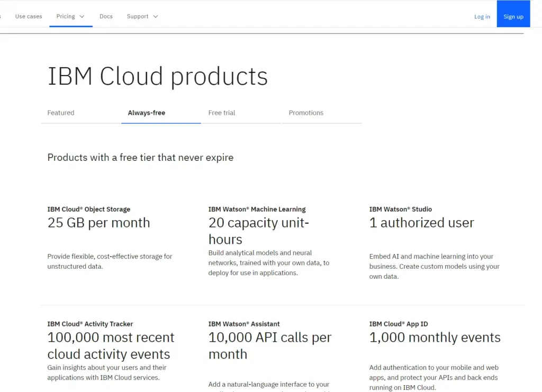Click the IBM Cloud Object Storage title
542x392 pixels.
pos(89,209)
